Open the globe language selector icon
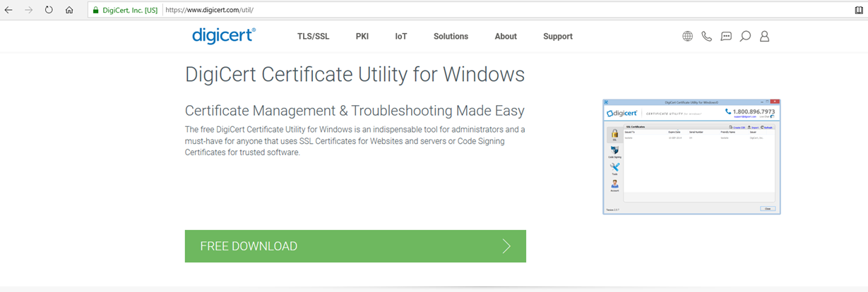This screenshot has height=292, width=868. coord(687,36)
